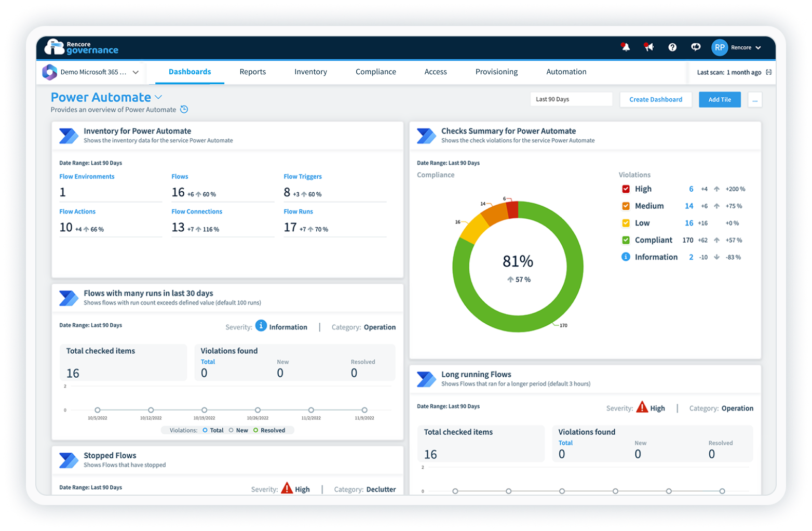This screenshot has height=531, width=812.
Task: Expand the Power Automate dashboard chevron
Action: (x=158, y=97)
